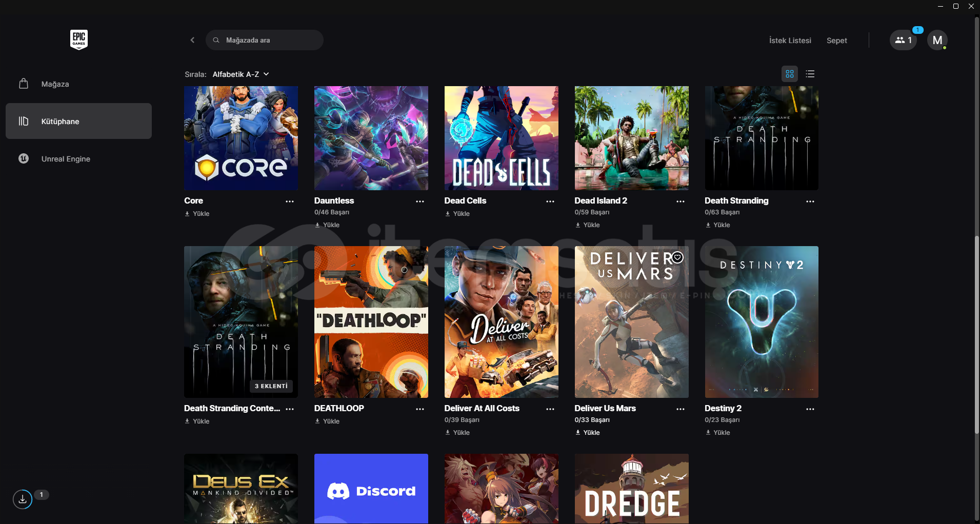Open the Dead Stranding options menu
Image resolution: width=980 pixels, height=524 pixels.
click(810, 201)
